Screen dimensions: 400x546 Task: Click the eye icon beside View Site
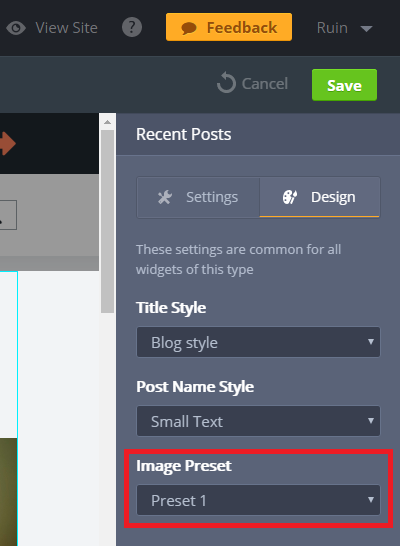coord(16,28)
